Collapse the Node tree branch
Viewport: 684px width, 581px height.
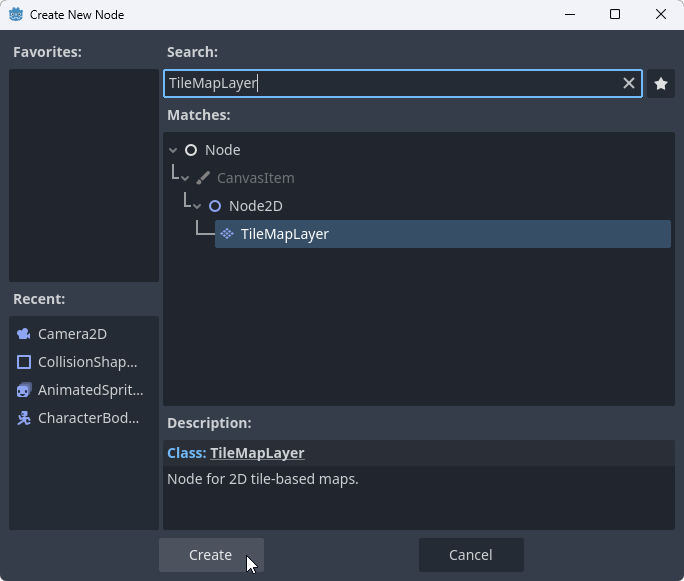pos(173,150)
